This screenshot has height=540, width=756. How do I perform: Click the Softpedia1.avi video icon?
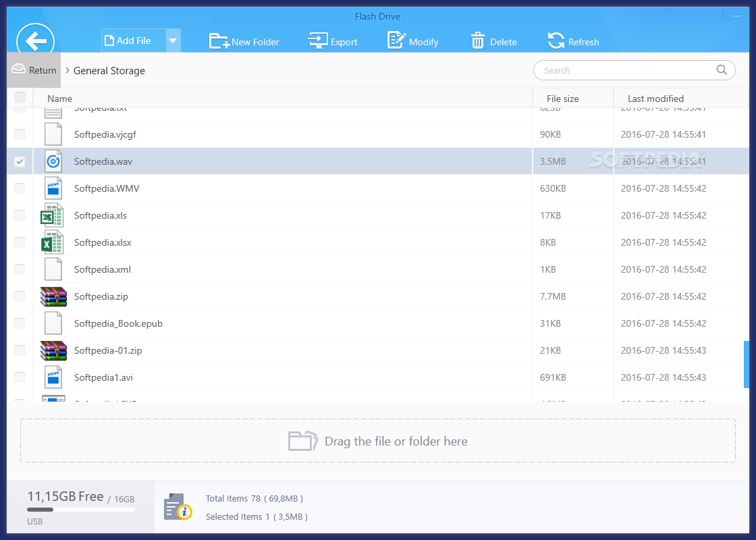tap(53, 377)
